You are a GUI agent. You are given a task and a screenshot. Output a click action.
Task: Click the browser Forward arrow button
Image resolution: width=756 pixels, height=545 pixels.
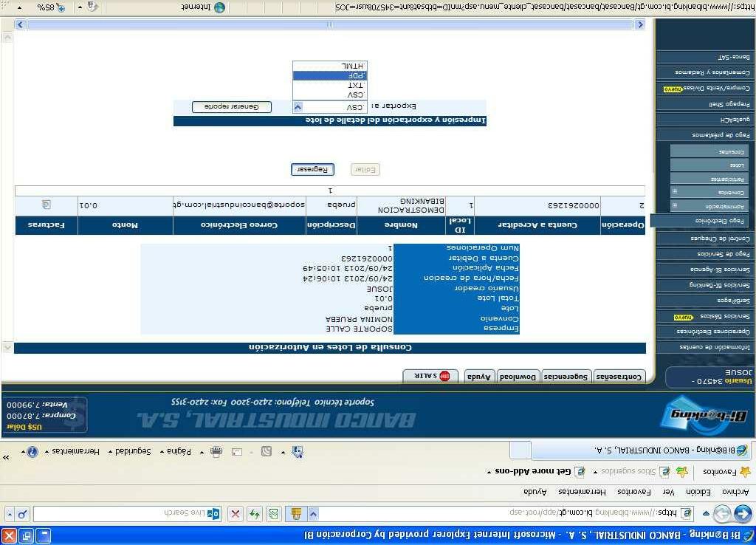[x=722, y=513]
